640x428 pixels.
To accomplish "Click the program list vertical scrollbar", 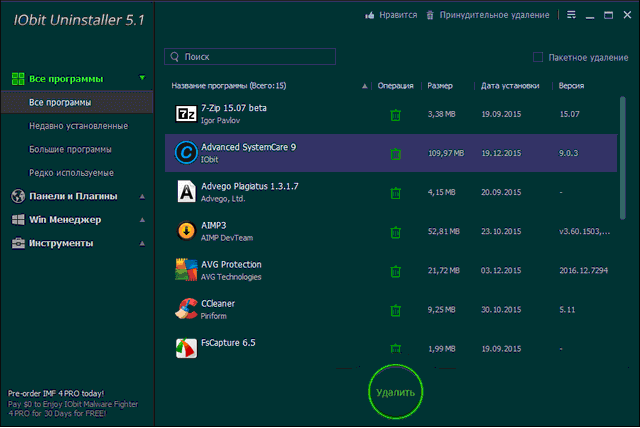I will click(622, 158).
